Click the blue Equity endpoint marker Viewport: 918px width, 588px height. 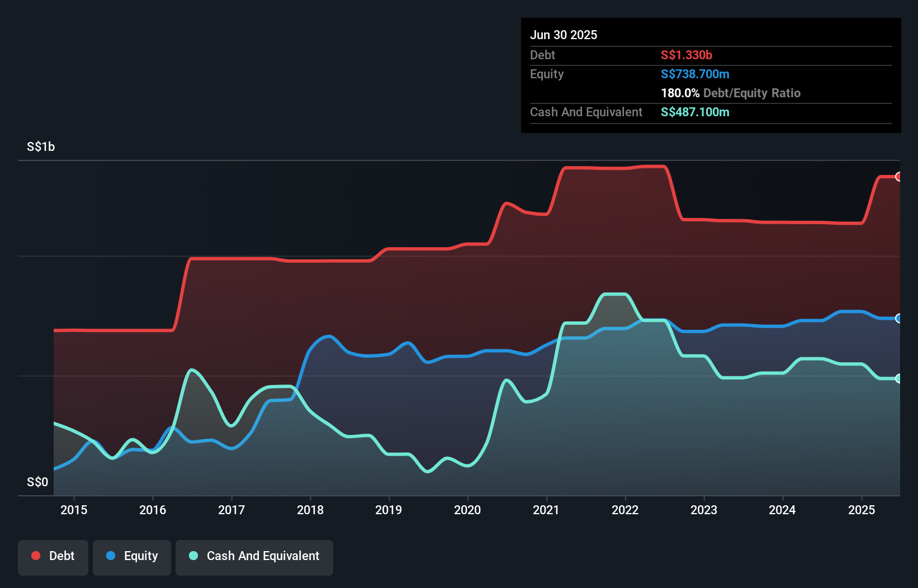tap(899, 318)
